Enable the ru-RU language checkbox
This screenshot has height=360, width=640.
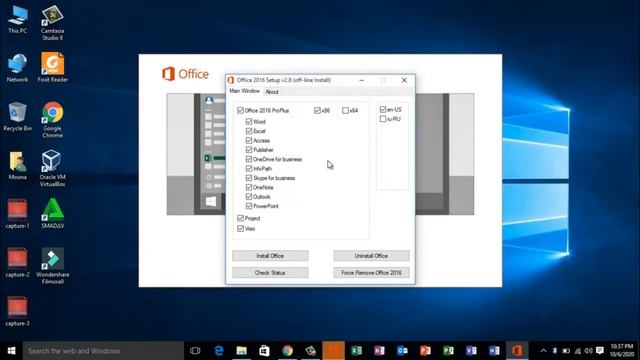(383, 119)
